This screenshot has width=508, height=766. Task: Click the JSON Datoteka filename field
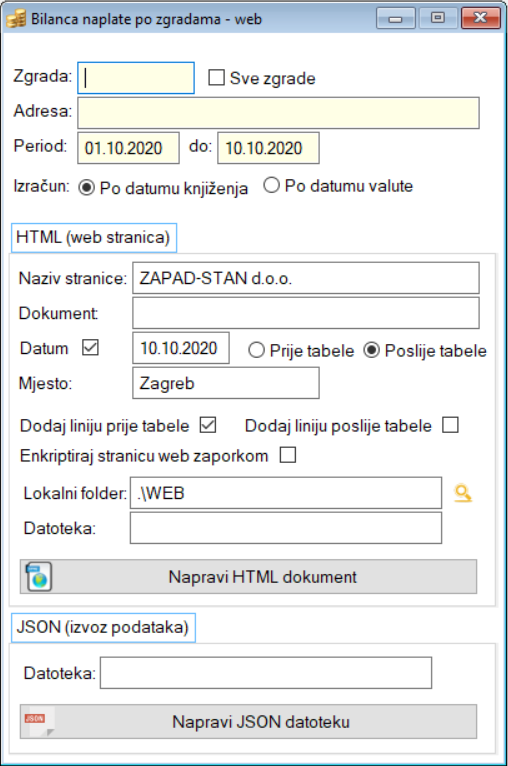(266, 673)
